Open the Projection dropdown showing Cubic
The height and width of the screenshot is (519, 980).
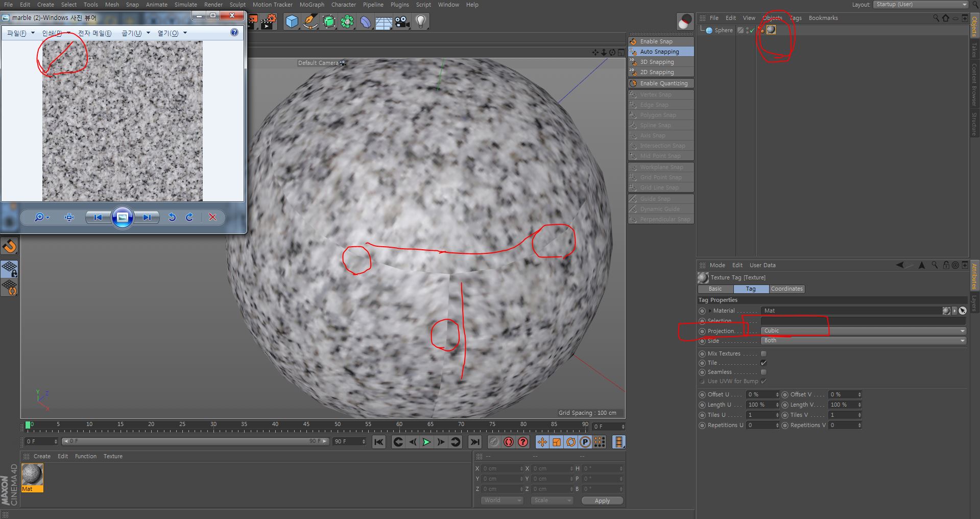click(864, 331)
